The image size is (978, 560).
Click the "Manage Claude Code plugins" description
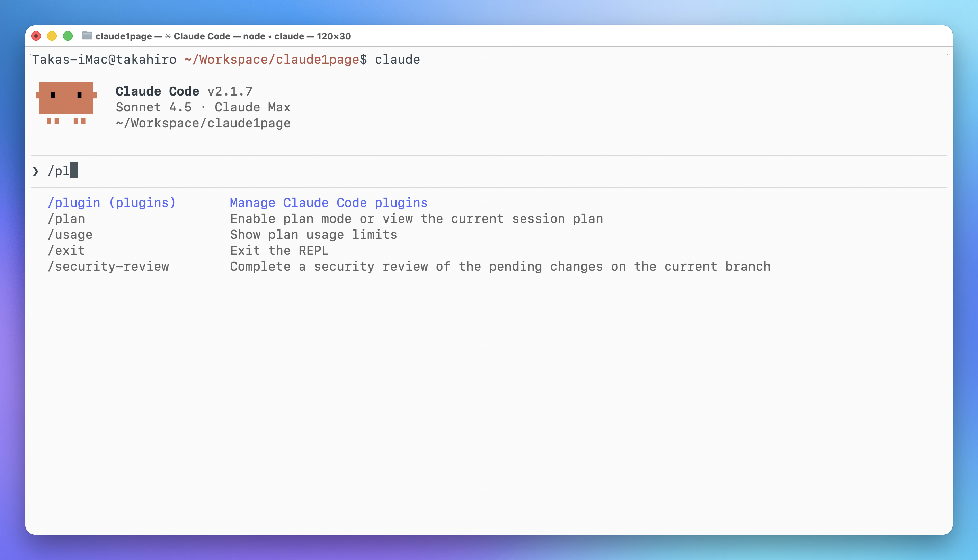(329, 203)
